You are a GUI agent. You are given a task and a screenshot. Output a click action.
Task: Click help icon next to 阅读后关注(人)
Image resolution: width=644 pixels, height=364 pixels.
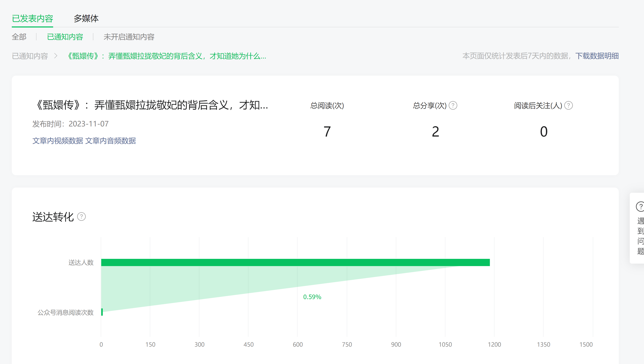[569, 106]
